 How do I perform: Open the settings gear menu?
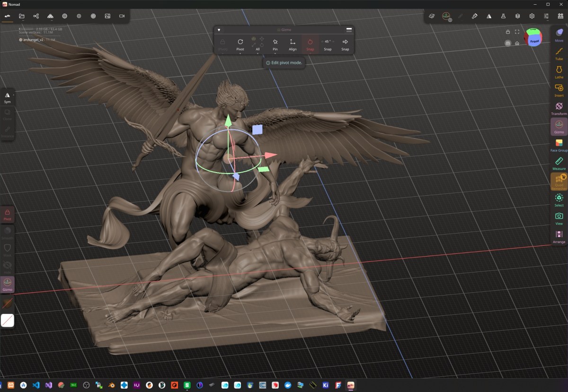532,16
